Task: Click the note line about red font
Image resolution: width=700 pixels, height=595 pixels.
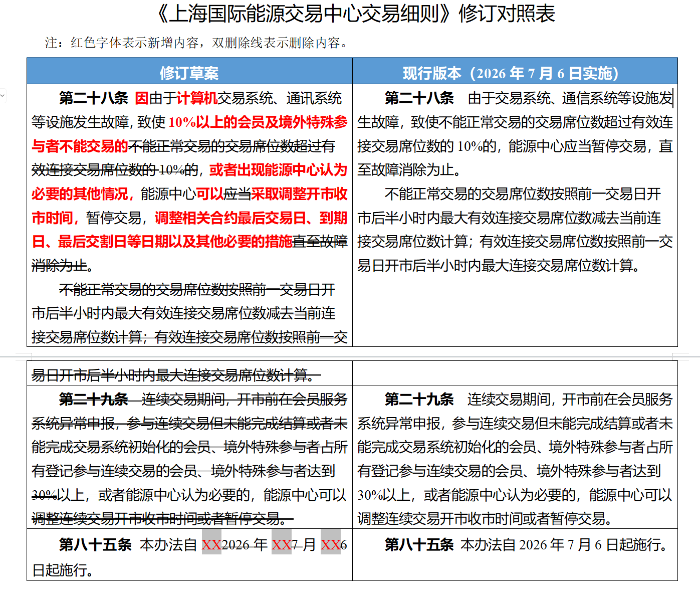Action: tap(196, 43)
